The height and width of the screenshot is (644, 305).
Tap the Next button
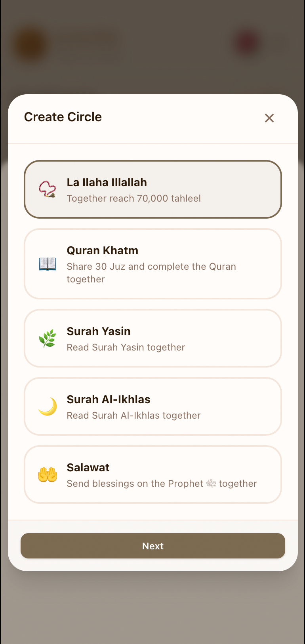pyautogui.click(x=153, y=546)
